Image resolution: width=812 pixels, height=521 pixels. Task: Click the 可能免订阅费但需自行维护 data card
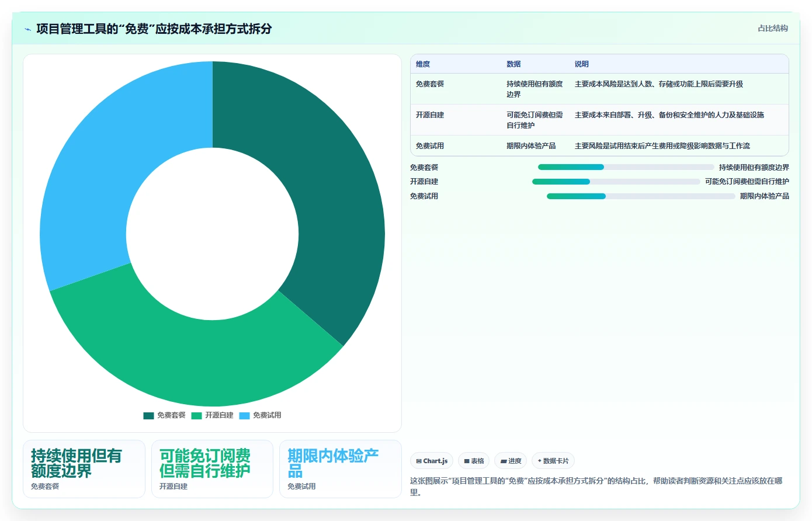[212, 469]
